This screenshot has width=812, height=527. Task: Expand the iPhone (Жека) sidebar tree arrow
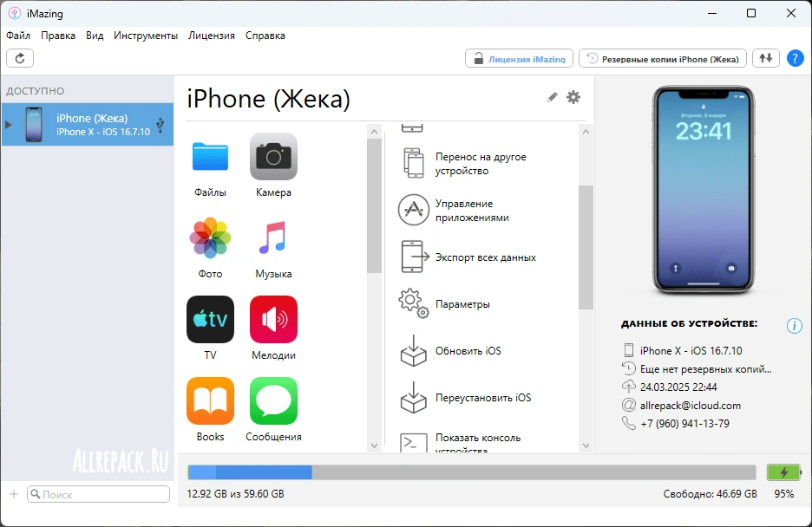(x=8, y=125)
